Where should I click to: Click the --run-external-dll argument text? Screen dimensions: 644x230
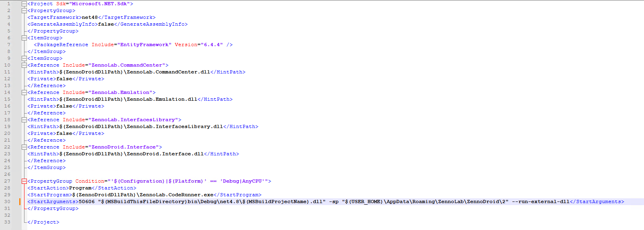pyautogui.click(x=541, y=202)
